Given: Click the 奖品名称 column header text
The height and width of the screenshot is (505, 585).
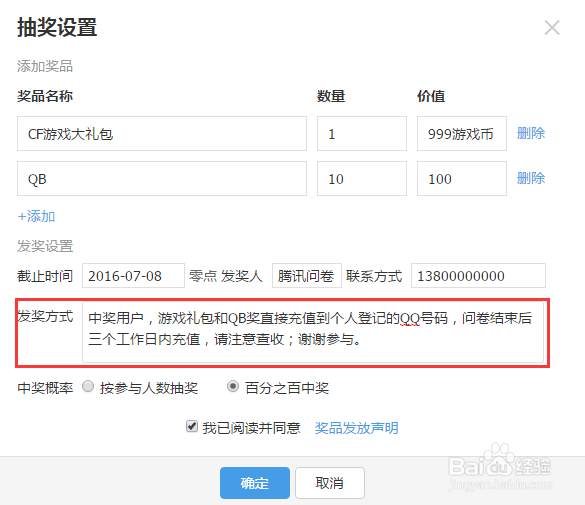Looking at the screenshot, I should pos(45,96).
